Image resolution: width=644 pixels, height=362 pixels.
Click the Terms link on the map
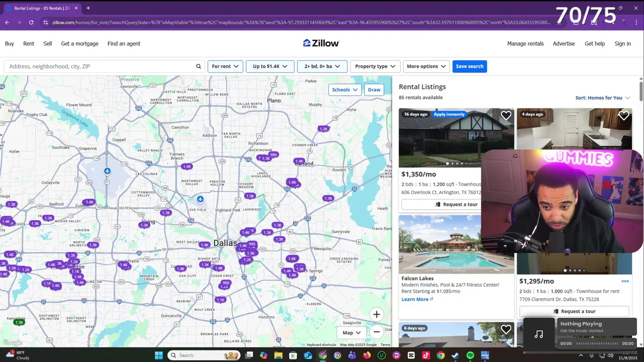pyautogui.click(x=385, y=344)
